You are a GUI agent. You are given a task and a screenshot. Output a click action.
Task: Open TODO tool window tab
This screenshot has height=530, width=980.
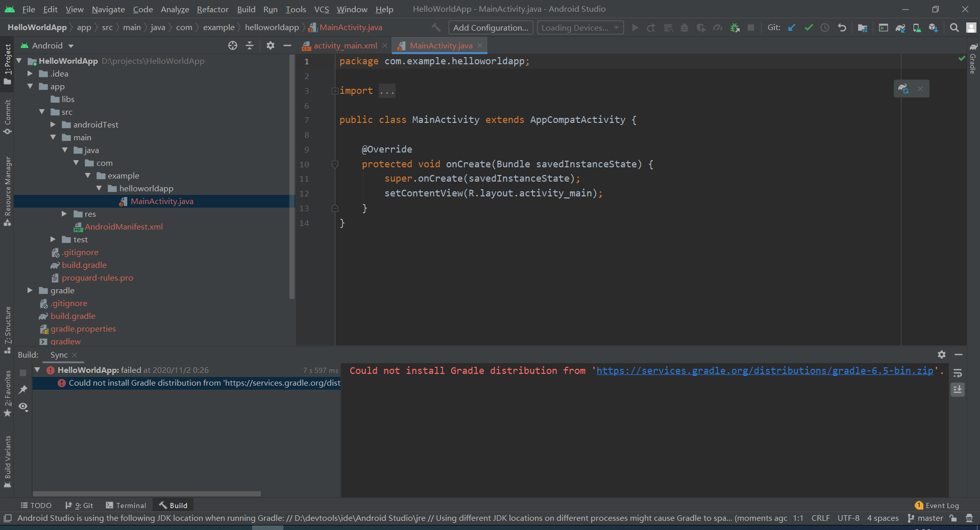36,506
